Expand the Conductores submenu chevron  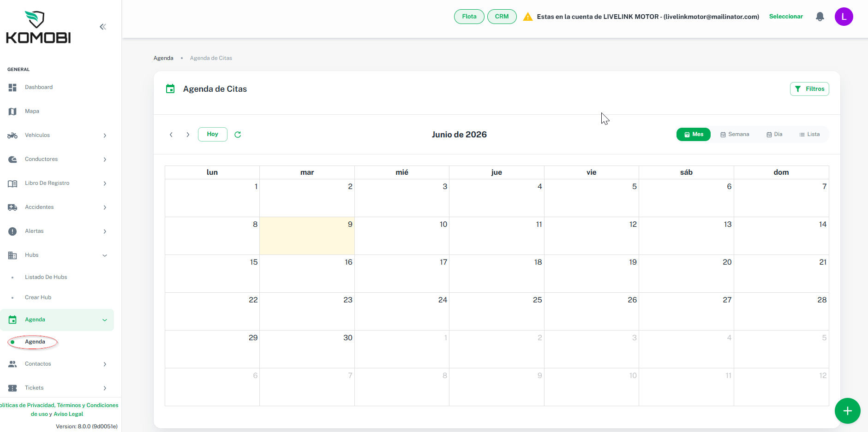point(105,159)
